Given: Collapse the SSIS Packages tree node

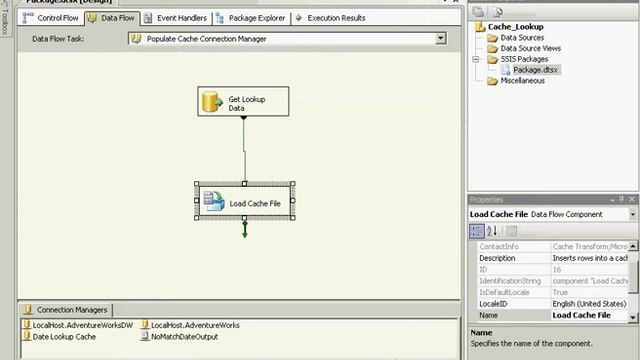Looking at the screenshot, I should click(476, 59).
